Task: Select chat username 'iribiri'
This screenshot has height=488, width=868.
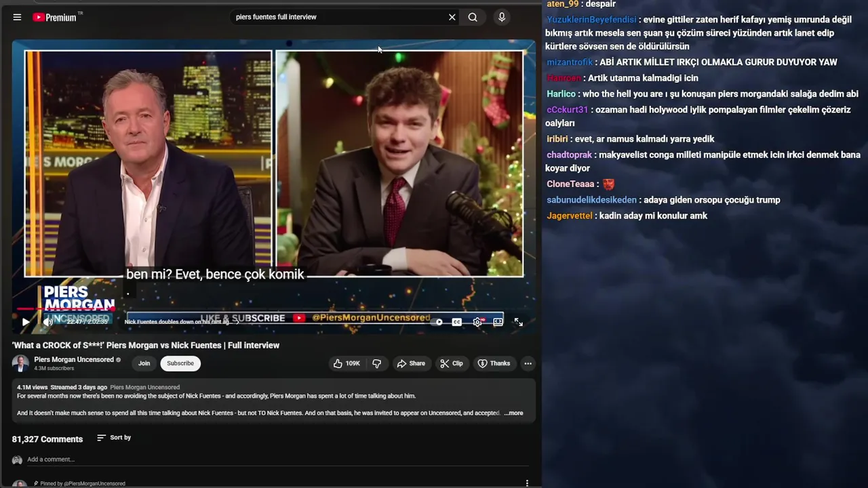Action: (x=557, y=139)
